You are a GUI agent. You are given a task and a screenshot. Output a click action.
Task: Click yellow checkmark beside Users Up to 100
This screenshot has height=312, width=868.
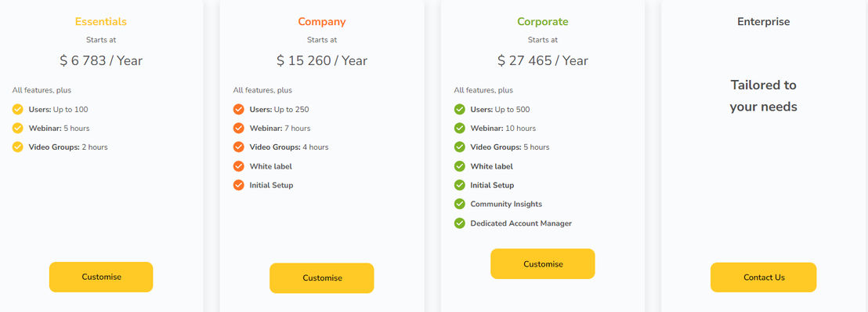[x=18, y=109]
